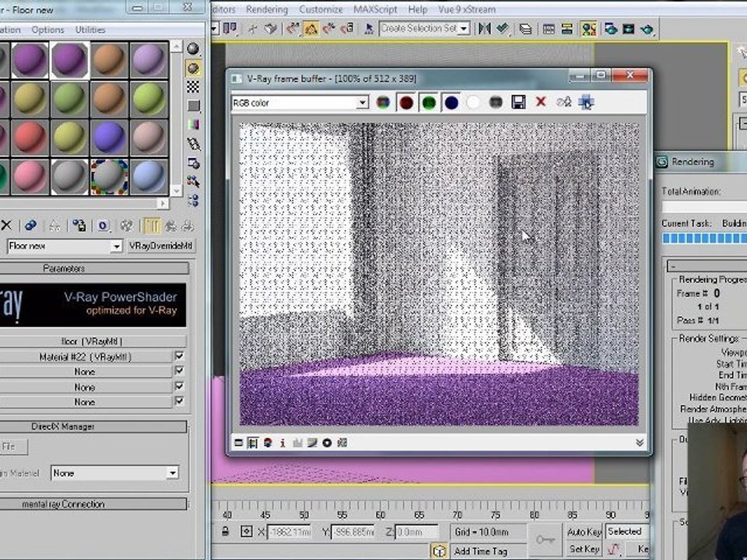Open the Rendering menu
Screen dimensions: 747x560
[266, 9]
